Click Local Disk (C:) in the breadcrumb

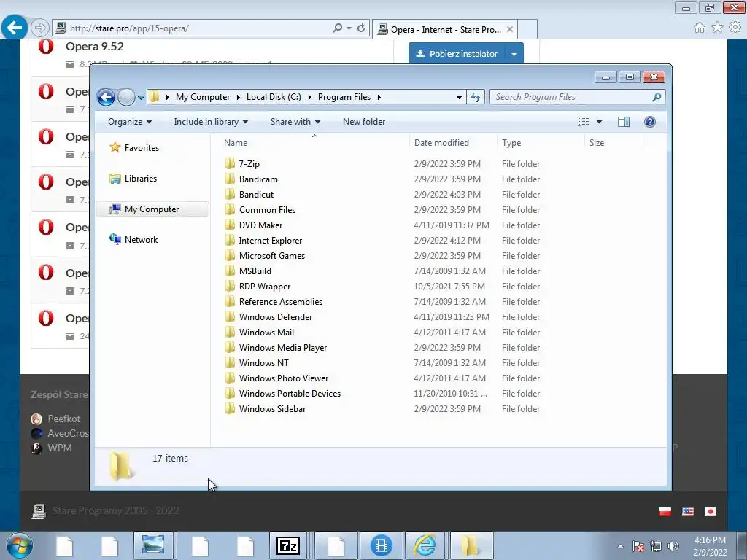click(x=274, y=97)
